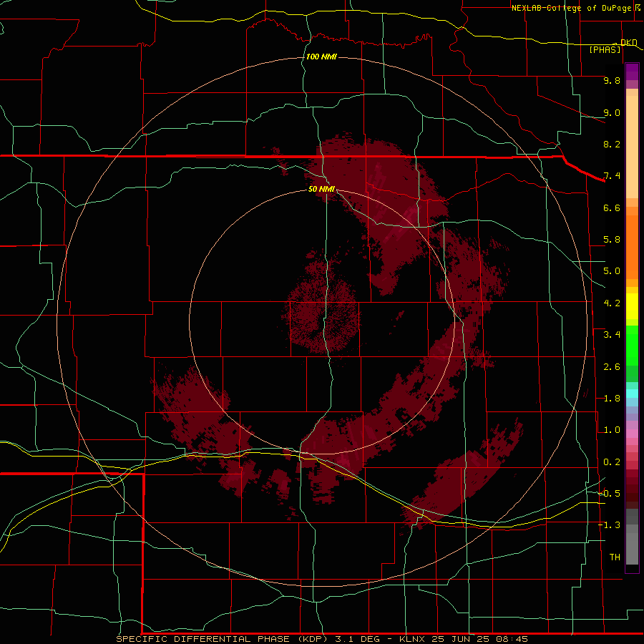Image resolution: width=644 pixels, height=644 pixels.
Task: Select the 1.0 scale label
Action: 612,430
